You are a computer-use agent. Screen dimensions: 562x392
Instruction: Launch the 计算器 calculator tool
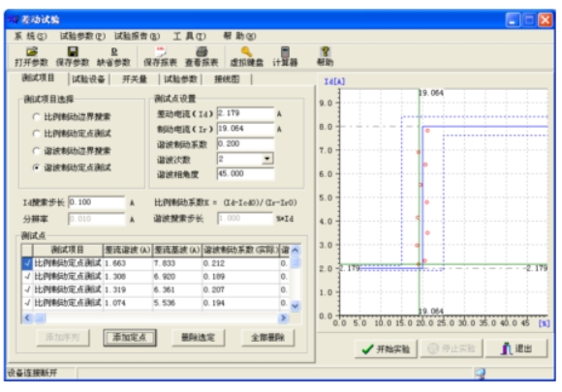pyautogui.click(x=285, y=56)
